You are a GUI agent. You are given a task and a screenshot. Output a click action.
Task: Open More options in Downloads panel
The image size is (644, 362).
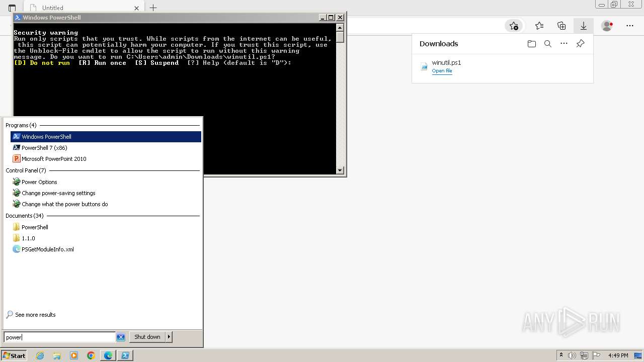tap(564, 44)
